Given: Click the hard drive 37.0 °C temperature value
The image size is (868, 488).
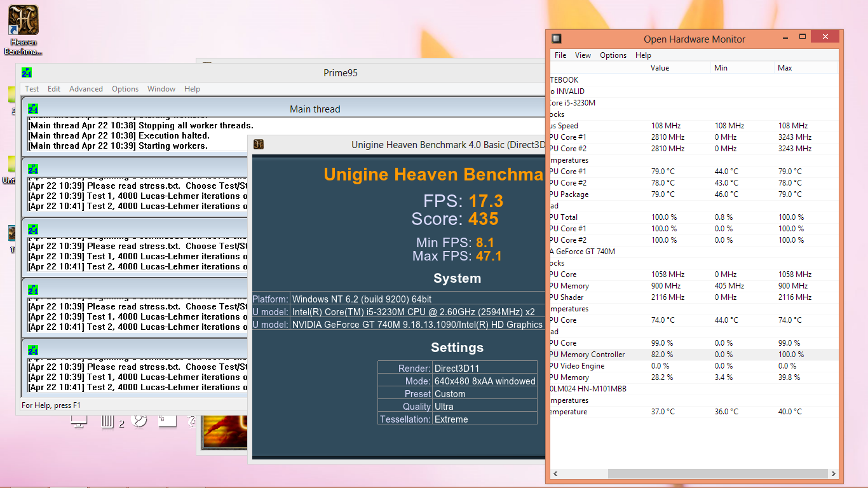Looking at the screenshot, I should (663, 412).
